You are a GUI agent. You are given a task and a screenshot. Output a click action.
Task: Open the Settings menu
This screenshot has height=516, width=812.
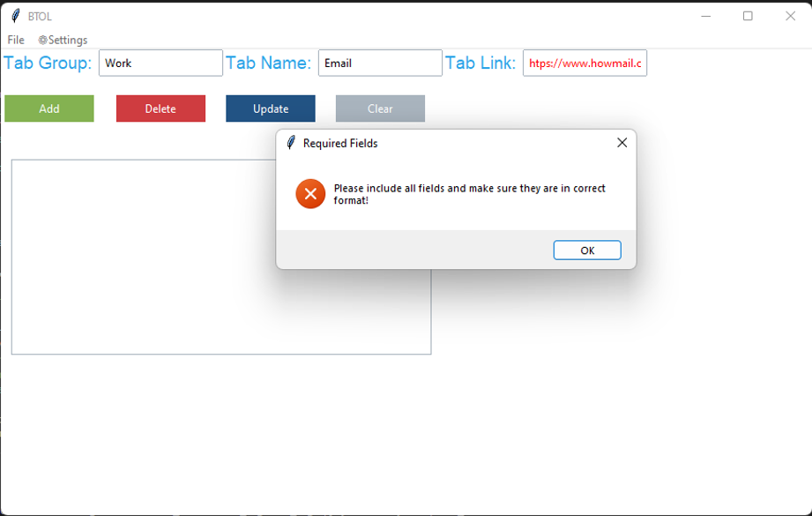point(69,40)
